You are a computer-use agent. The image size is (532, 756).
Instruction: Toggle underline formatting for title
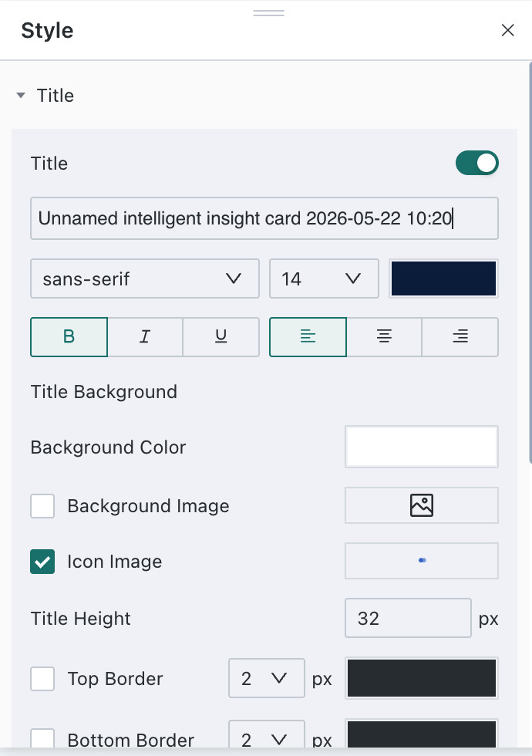(221, 336)
